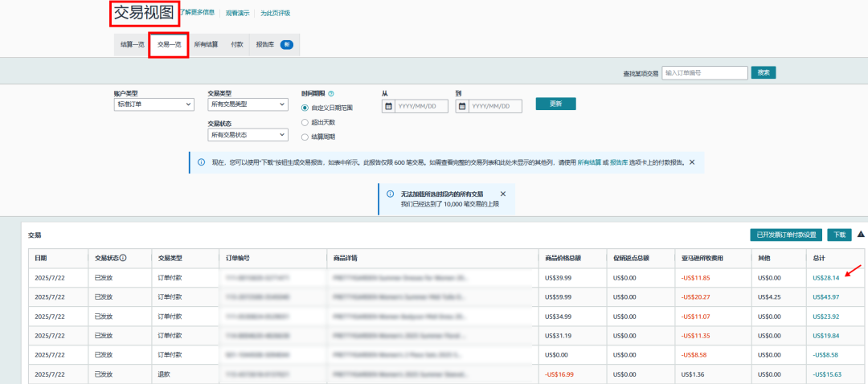
Task: Select the 超出天数 radio option
Action: (x=305, y=122)
